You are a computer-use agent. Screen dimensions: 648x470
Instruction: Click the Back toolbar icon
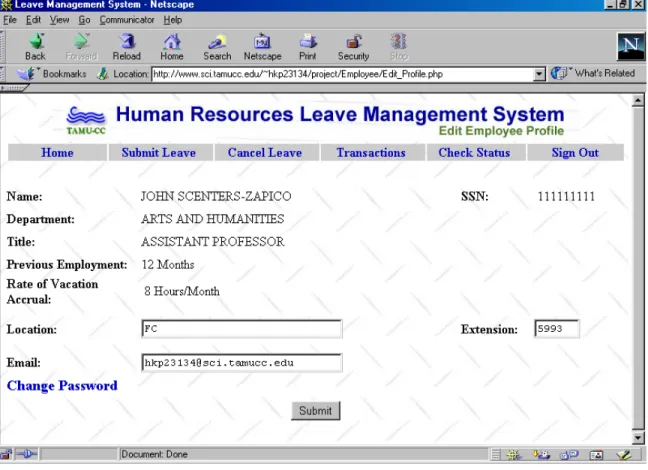point(36,41)
